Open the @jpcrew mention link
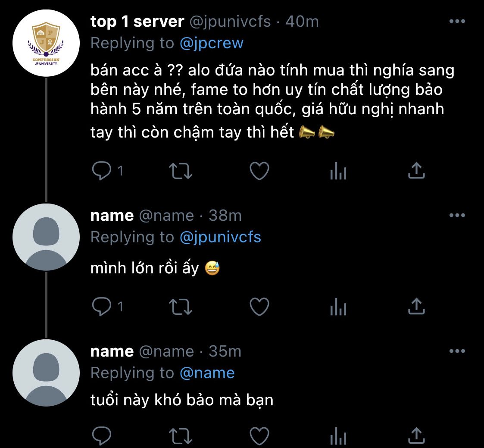484x448 pixels. tap(212, 43)
